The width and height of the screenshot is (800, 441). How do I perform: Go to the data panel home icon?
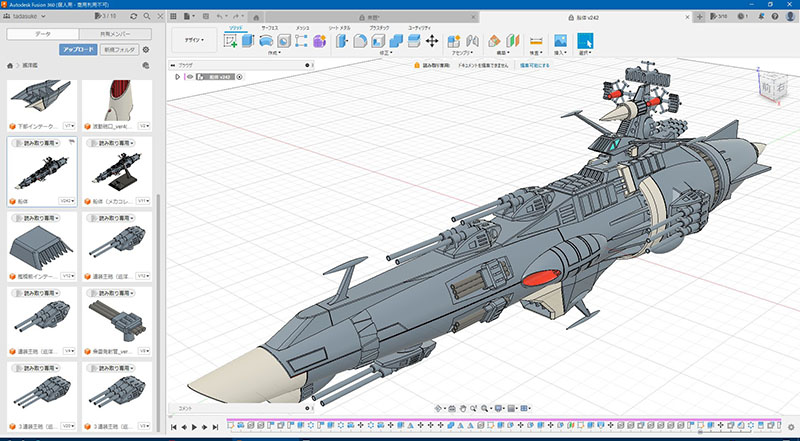coord(10,66)
